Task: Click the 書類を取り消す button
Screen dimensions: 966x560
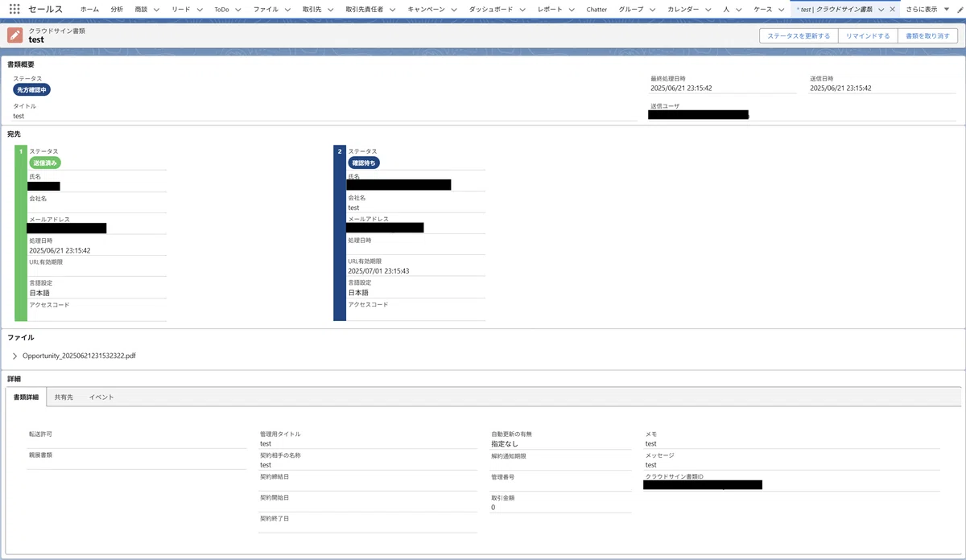Action: pos(928,35)
